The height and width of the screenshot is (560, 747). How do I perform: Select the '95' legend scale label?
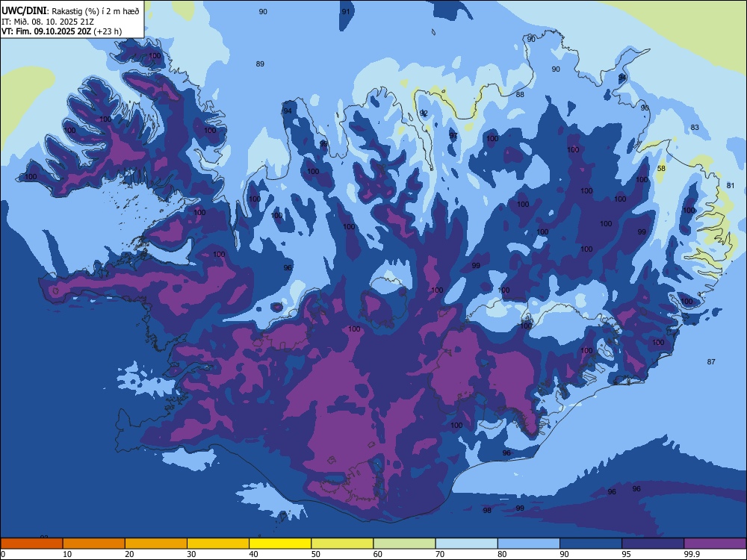click(627, 554)
